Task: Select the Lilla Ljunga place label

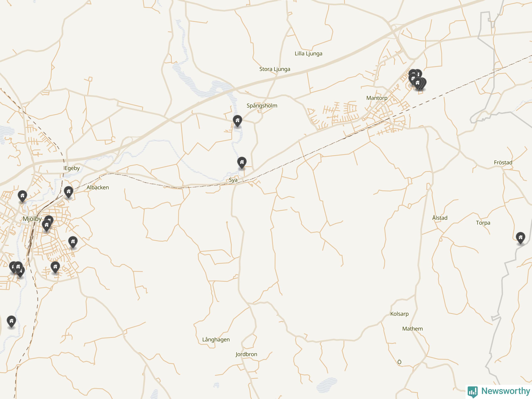Action: [x=308, y=53]
